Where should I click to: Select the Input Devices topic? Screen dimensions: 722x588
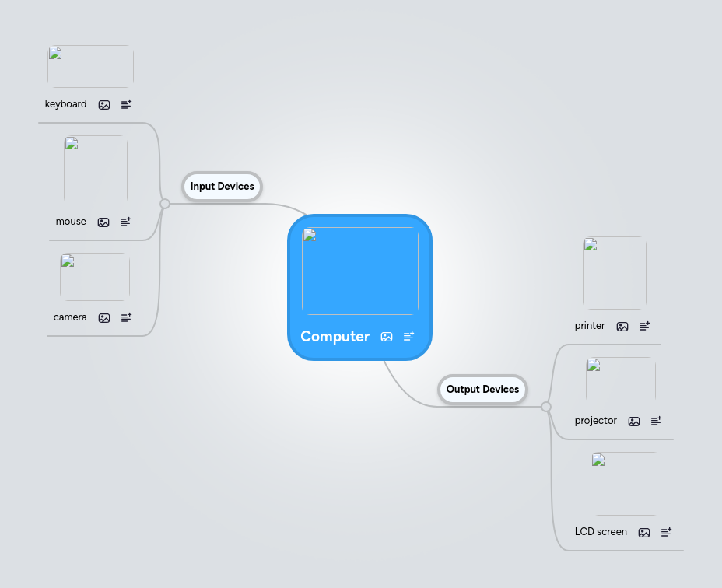pos(222,187)
